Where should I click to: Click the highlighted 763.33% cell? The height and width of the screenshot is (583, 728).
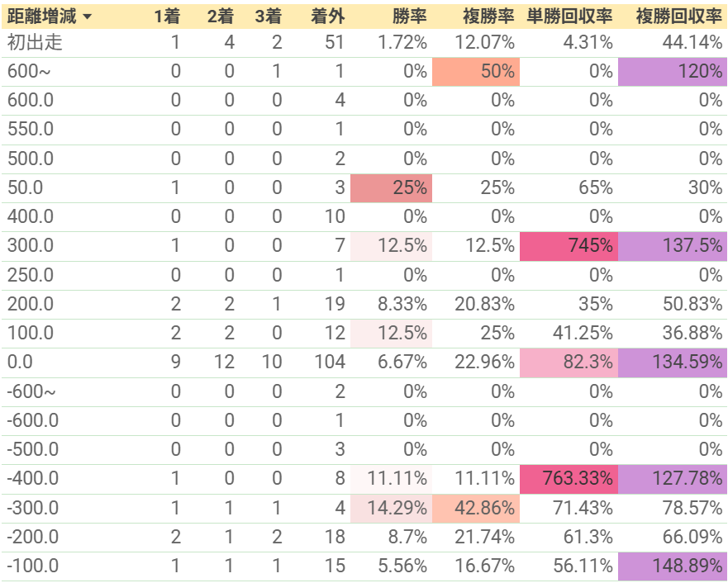tap(569, 479)
